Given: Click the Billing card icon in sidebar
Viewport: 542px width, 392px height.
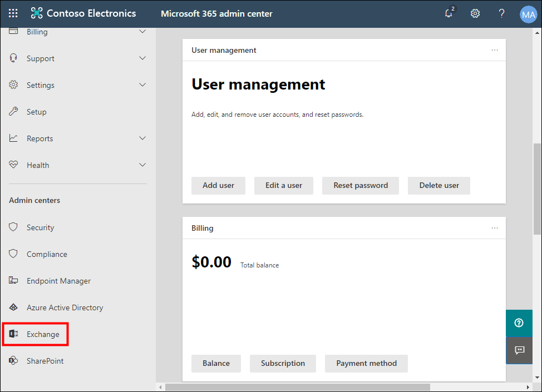Looking at the screenshot, I should (x=13, y=32).
